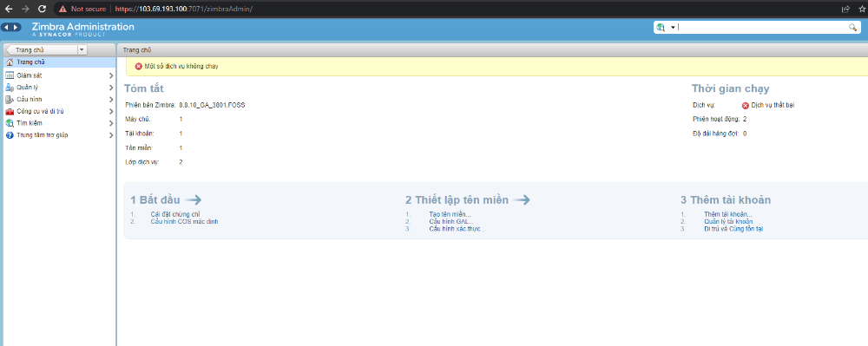Expand the Trung tâm trợ giúp chevron

(111, 135)
